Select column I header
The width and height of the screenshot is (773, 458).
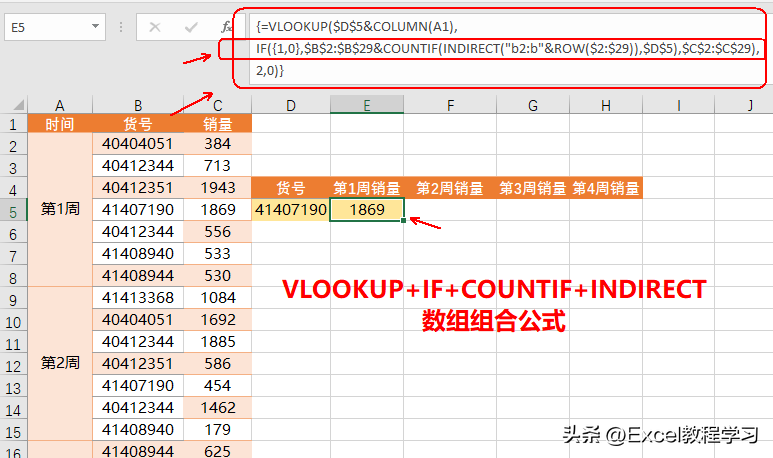[x=679, y=105]
